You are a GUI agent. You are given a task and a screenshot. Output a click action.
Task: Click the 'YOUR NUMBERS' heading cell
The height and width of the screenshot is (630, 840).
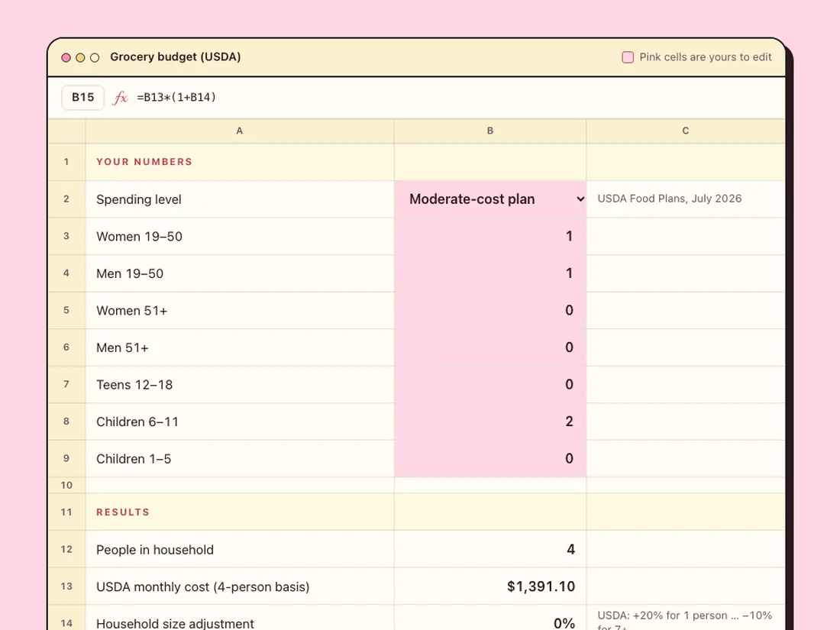tap(240, 162)
